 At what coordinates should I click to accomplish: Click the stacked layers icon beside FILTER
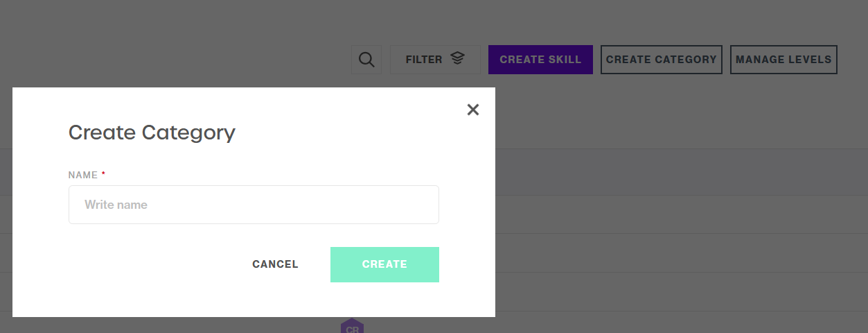coord(457,59)
